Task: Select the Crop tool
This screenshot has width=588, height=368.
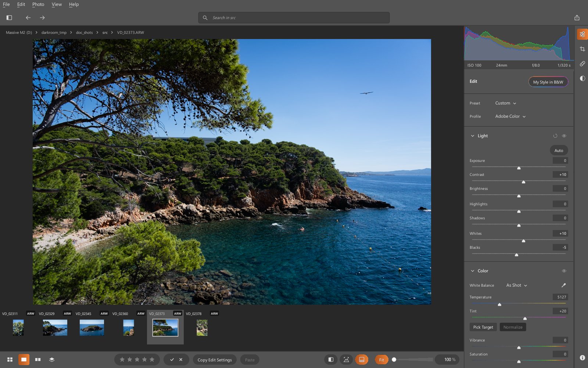Action: 582,49
